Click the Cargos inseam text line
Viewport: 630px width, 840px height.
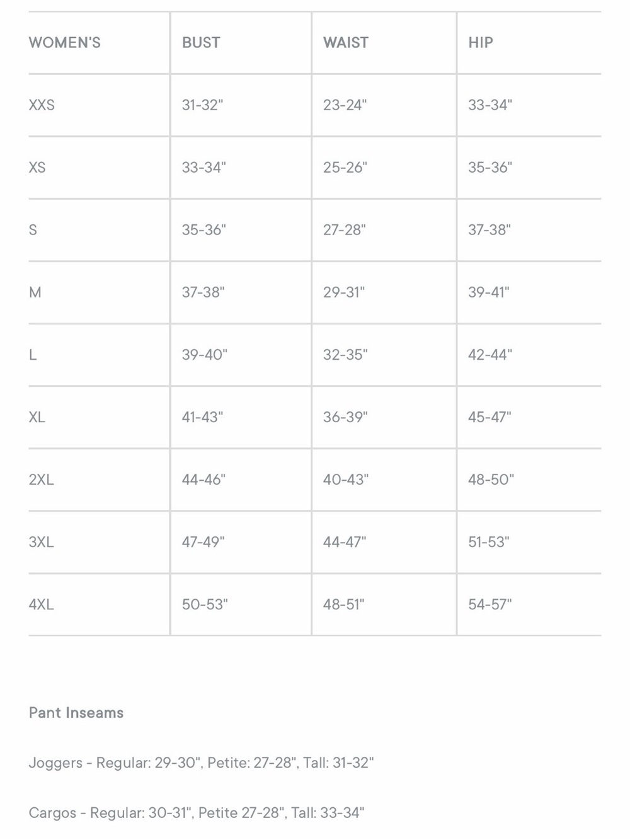point(197,813)
